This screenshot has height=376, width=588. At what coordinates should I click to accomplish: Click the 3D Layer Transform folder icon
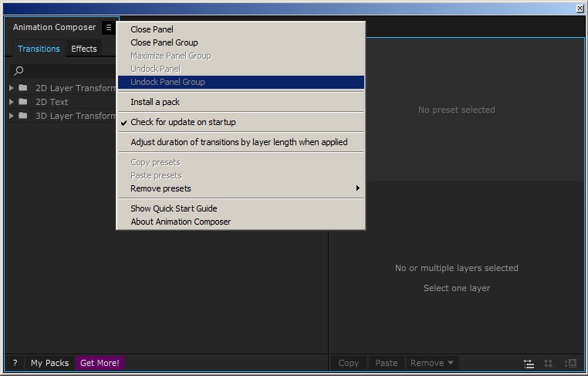coord(23,116)
